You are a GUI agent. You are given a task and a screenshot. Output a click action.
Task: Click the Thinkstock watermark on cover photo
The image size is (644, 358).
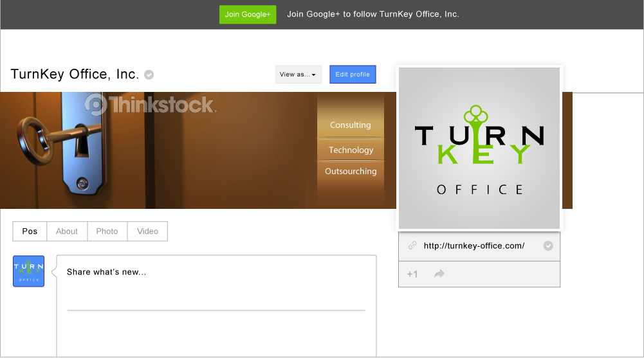(x=150, y=104)
